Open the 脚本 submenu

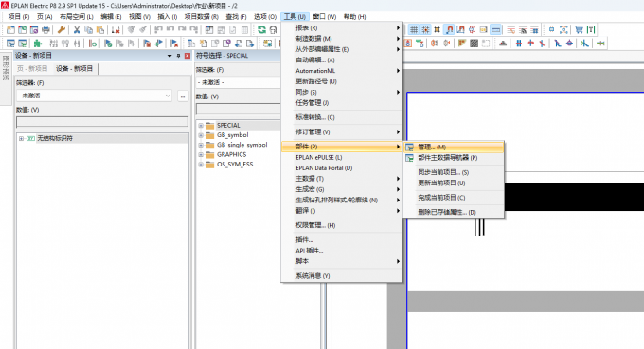coord(342,261)
